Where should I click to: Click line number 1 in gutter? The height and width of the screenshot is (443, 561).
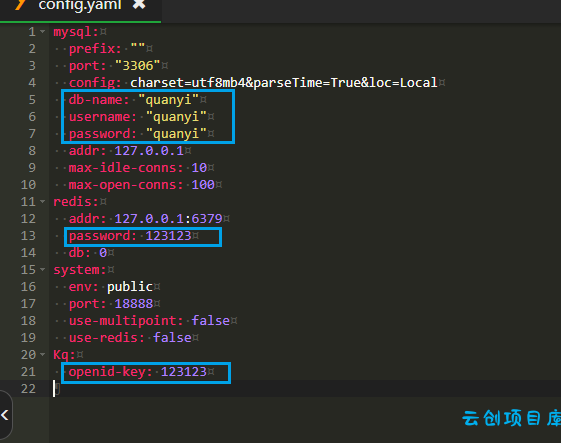pyautogui.click(x=32, y=32)
